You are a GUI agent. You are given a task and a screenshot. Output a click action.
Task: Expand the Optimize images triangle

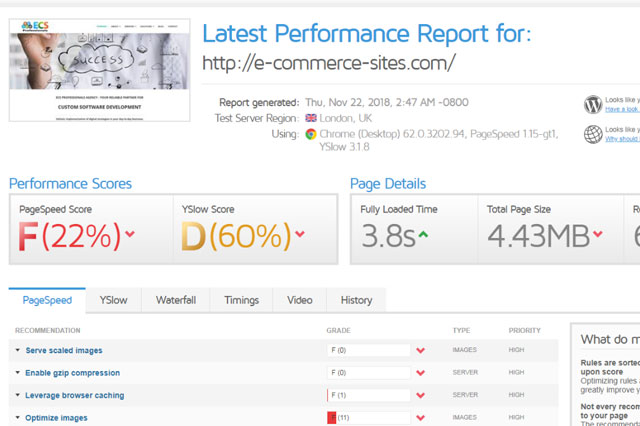coord(18,417)
